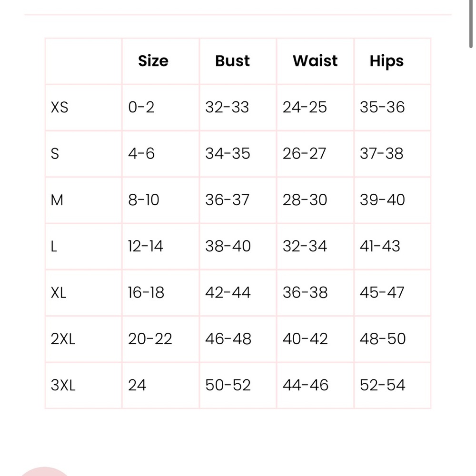Click the pink circle at page bottom
Viewport: 476px width, 476px height.
45,471
